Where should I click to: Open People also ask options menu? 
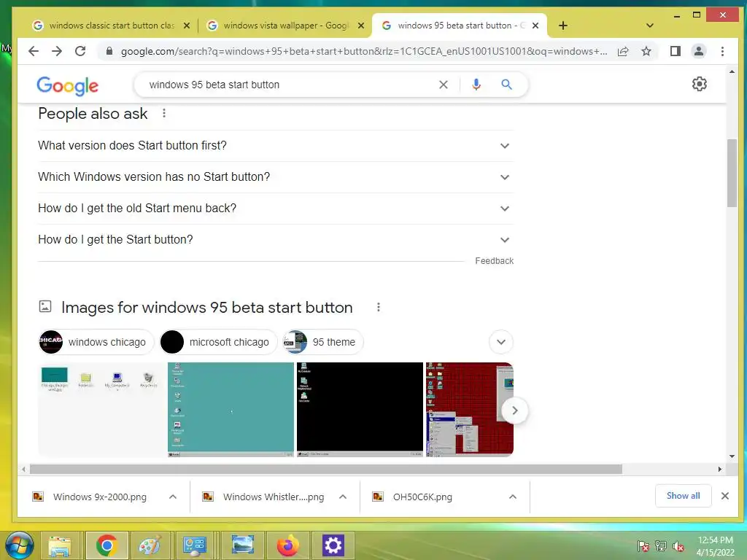pyautogui.click(x=164, y=113)
